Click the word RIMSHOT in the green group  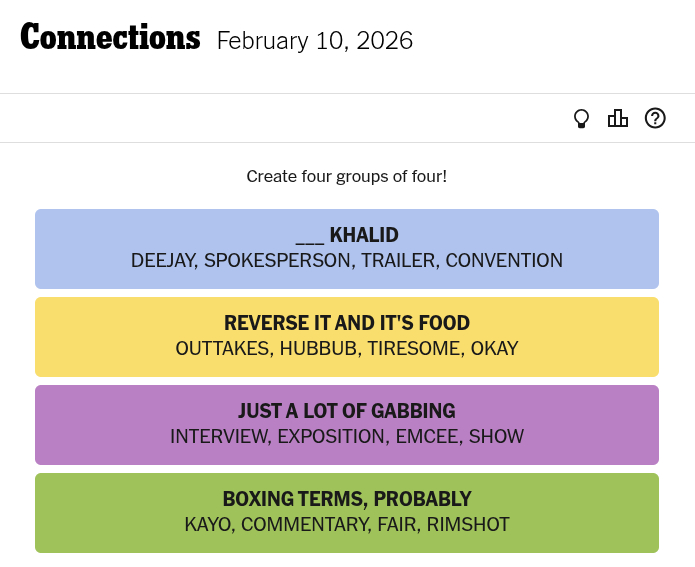point(466,525)
